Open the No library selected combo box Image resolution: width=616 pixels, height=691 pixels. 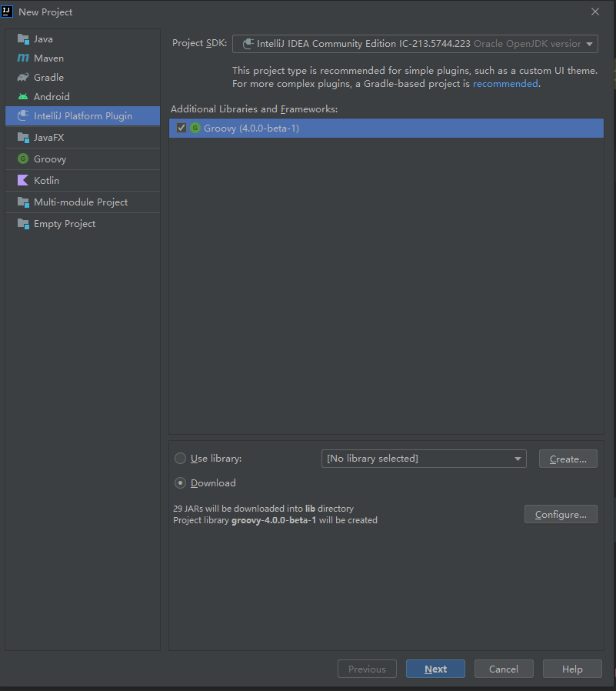[424, 459]
